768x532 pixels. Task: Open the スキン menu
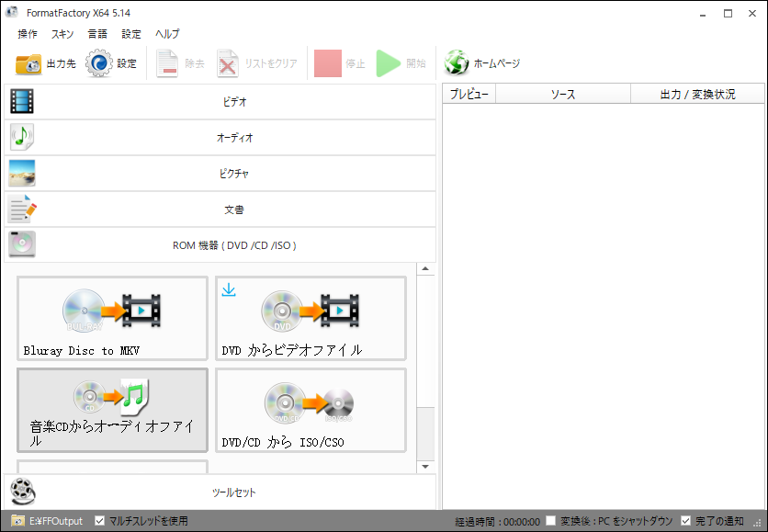click(x=62, y=34)
